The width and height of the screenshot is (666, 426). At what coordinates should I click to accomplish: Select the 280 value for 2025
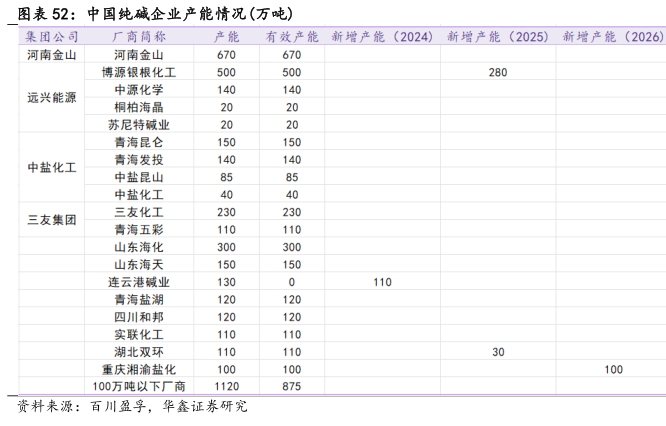click(x=497, y=73)
